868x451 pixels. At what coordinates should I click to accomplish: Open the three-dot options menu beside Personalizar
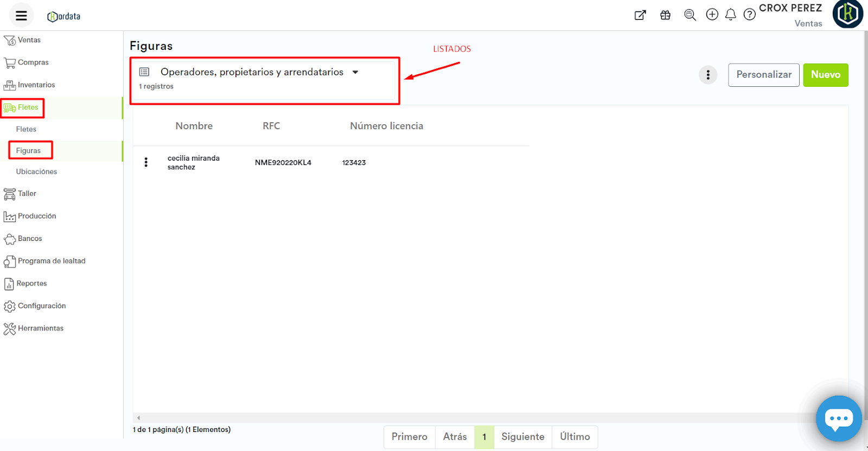pyautogui.click(x=708, y=75)
